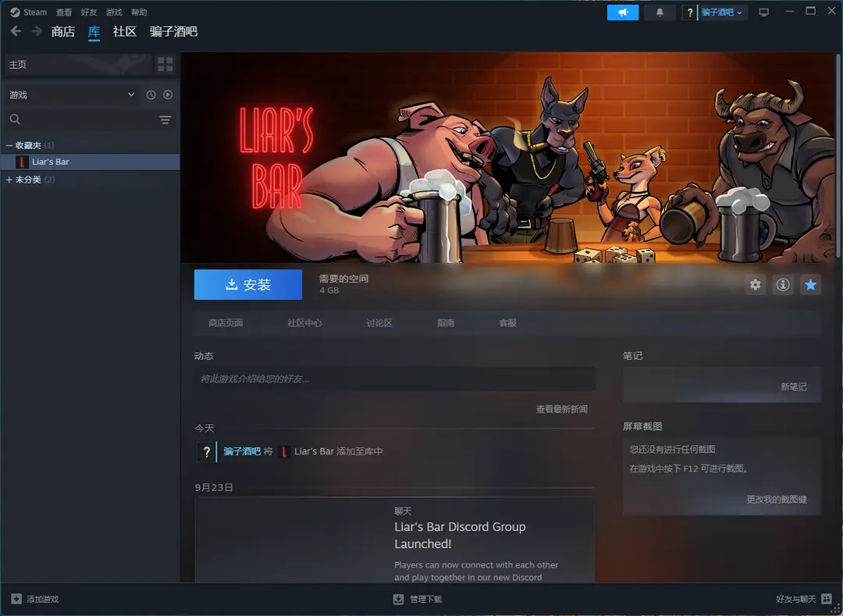Toggle the favorite star button
The height and width of the screenshot is (616, 843).
click(x=811, y=284)
